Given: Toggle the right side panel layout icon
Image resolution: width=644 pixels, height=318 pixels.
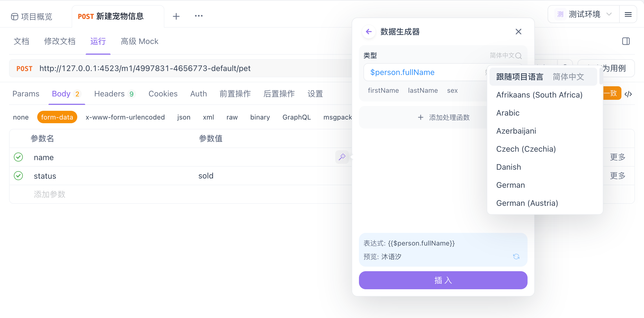Looking at the screenshot, I should pyautogui.click(x=626, y=41).
